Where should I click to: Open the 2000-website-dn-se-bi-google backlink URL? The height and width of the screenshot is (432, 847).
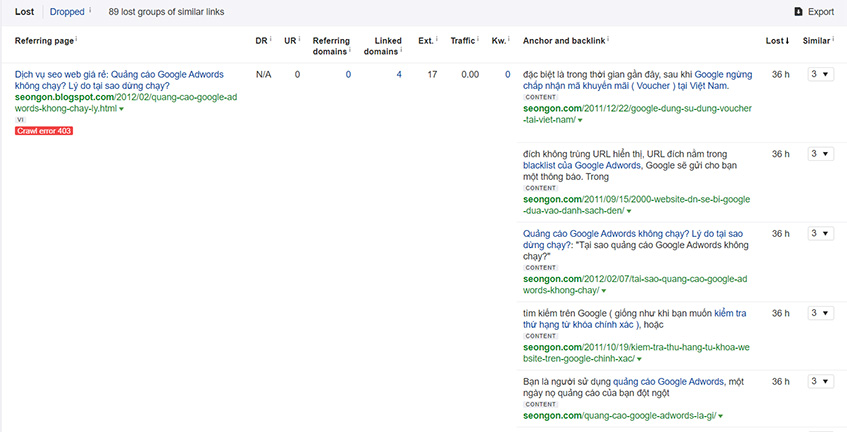(x=636, y=205)
